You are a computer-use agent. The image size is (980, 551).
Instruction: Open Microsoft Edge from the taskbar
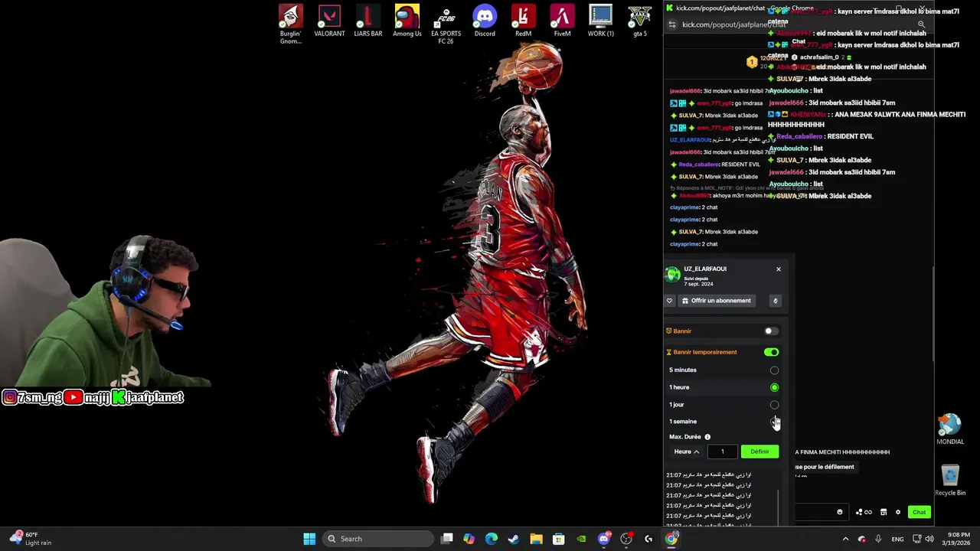[492, 539]
